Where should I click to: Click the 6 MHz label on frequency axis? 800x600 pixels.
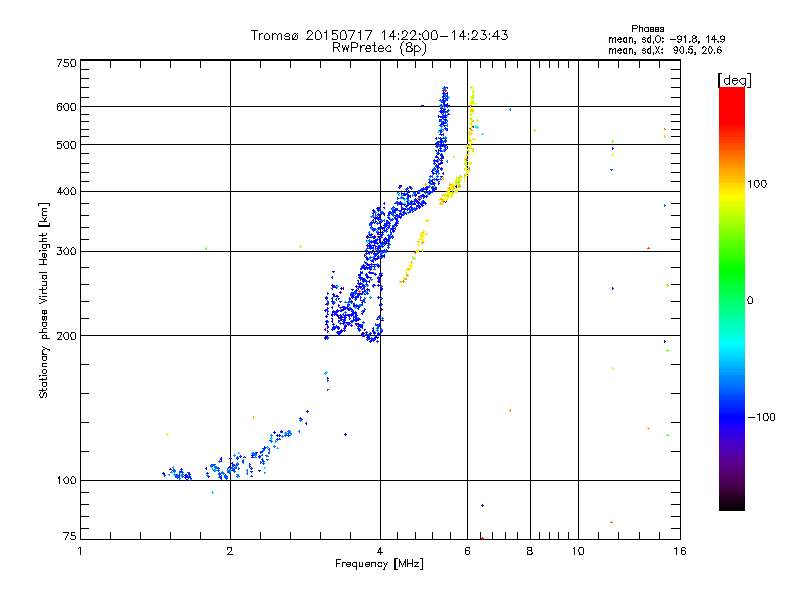click(467, 551)
